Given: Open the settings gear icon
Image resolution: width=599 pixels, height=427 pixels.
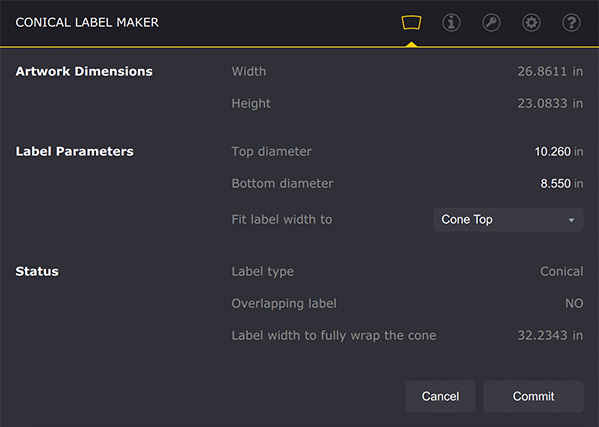Looking at the screenshot, I should (531, 23).
